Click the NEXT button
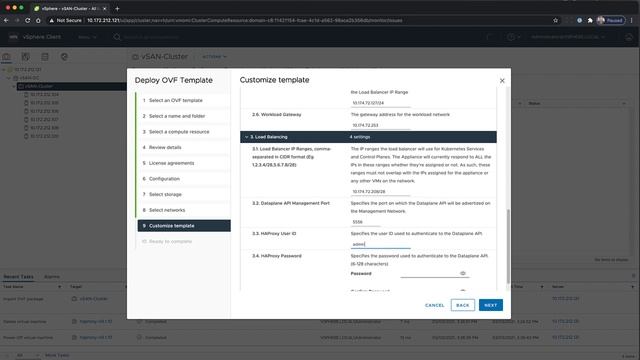Screen dimensions: 640x360 (x=491, y=305)
